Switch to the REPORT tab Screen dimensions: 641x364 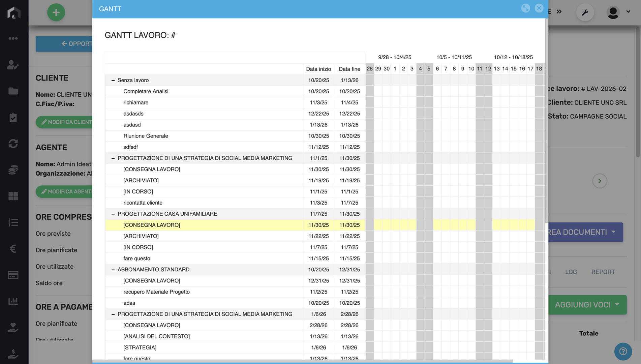point(603,272)
